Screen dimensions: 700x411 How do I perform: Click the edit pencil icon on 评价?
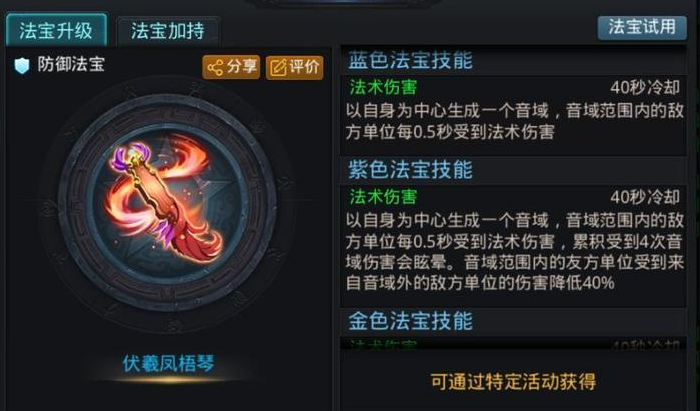coord(279,68)
